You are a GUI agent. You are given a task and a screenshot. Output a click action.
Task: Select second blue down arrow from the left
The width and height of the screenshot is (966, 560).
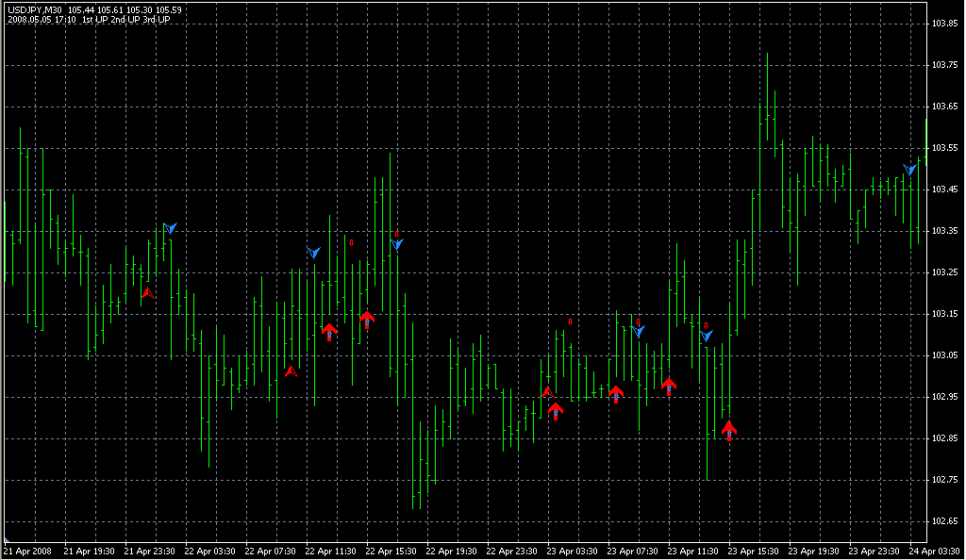[313, 253]
